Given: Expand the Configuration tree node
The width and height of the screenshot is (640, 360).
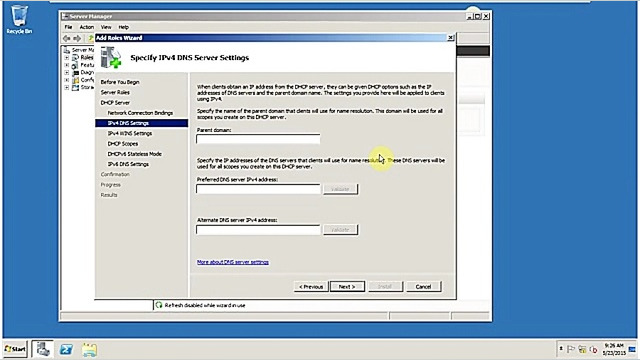Looking at the screenshot, I should [x=67, y=80].
